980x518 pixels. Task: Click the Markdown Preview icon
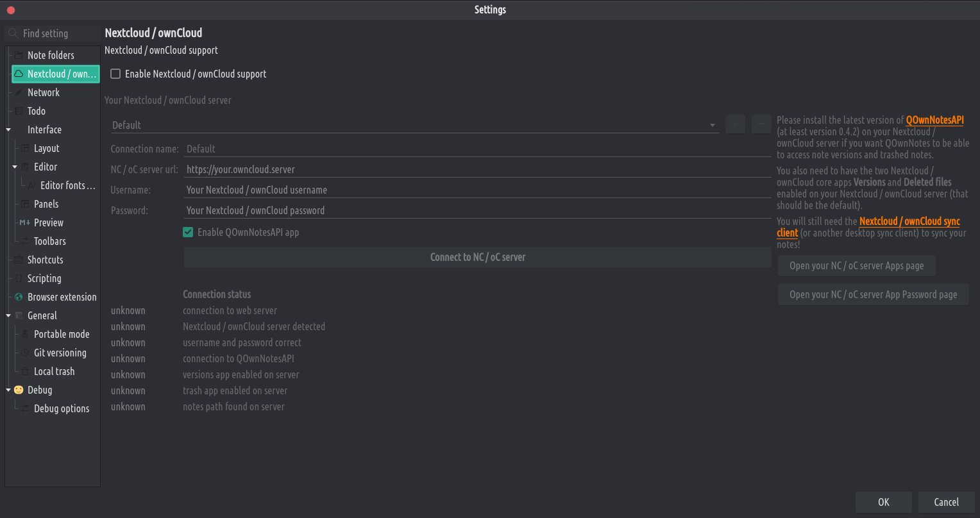coord(25,222)
